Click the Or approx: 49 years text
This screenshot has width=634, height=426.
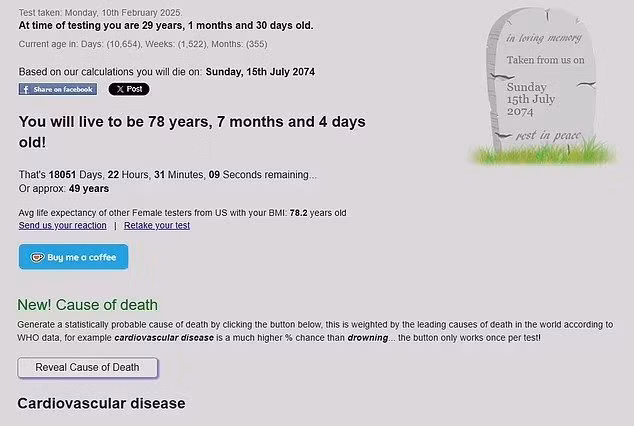[x=64, y=189]
